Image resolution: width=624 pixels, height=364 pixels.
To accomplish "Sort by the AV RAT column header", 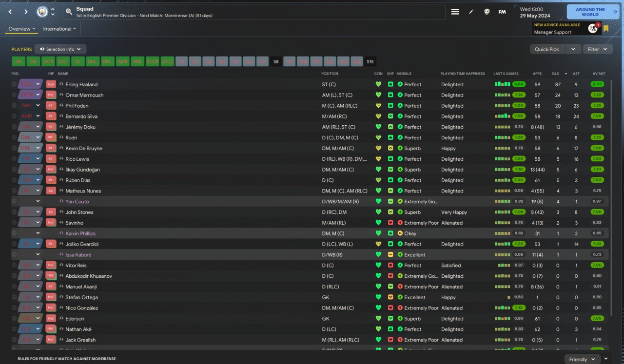I will click(x=599, y=74).
